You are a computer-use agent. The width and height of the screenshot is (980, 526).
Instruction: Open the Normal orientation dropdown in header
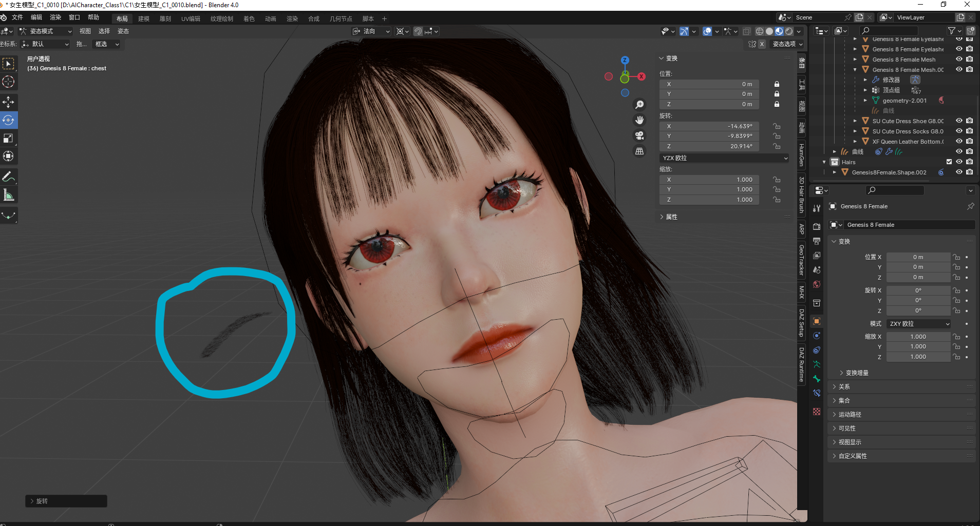371,31
